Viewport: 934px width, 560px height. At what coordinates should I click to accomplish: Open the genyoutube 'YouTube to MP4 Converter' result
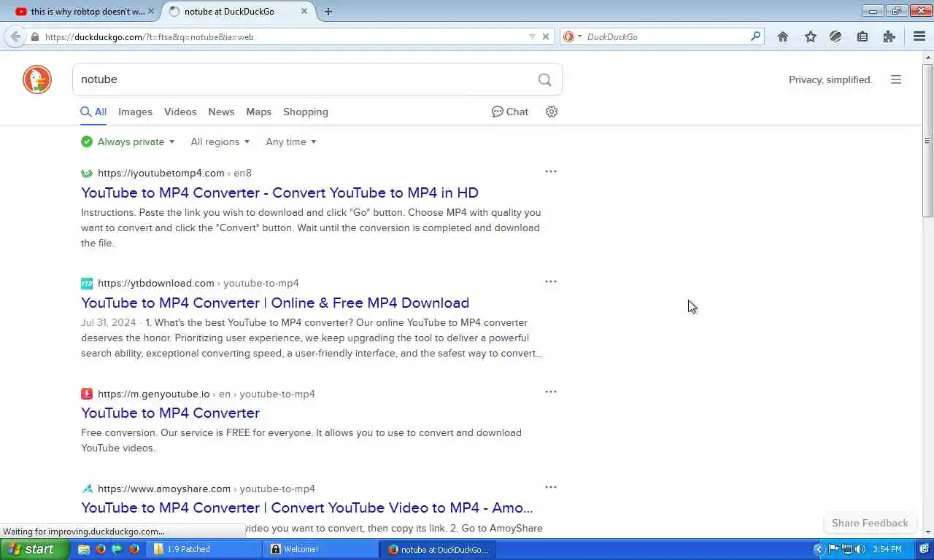pos(170,413)
